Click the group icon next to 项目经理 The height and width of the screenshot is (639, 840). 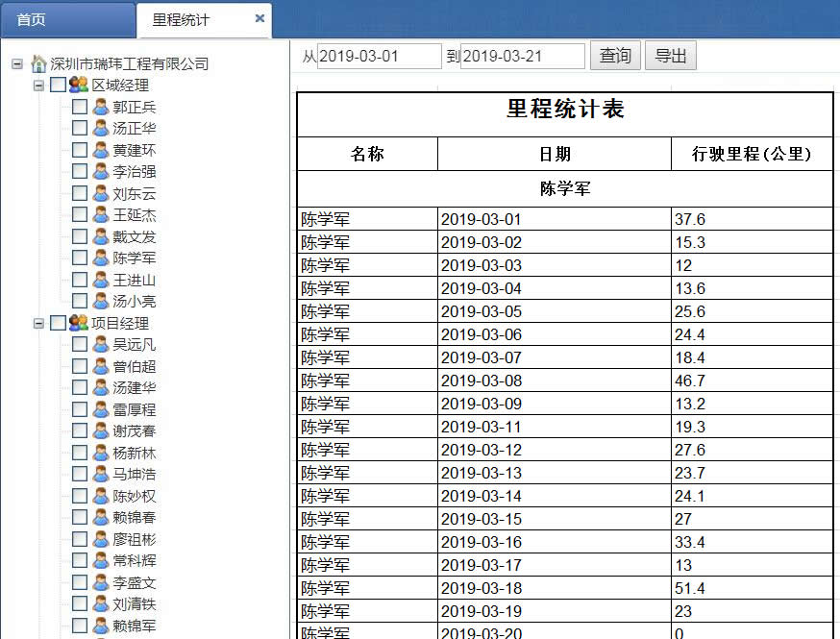point(79,323)
